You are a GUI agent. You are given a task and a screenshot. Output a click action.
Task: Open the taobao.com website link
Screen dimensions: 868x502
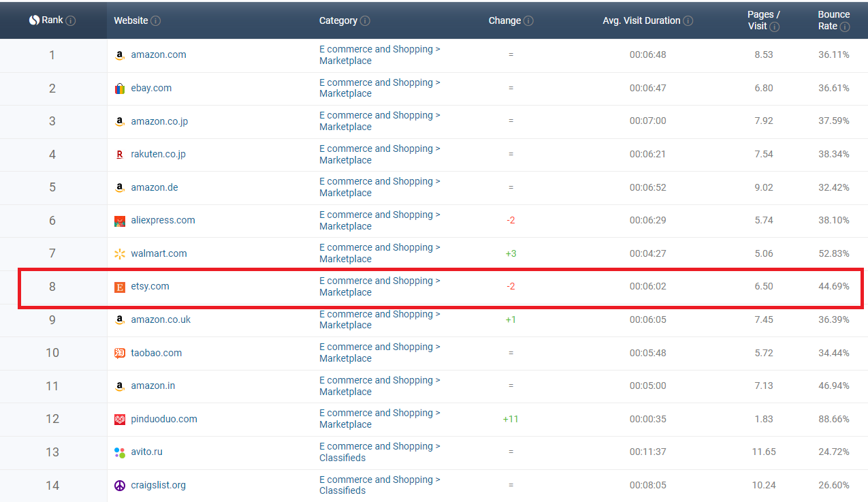[157, 353]
